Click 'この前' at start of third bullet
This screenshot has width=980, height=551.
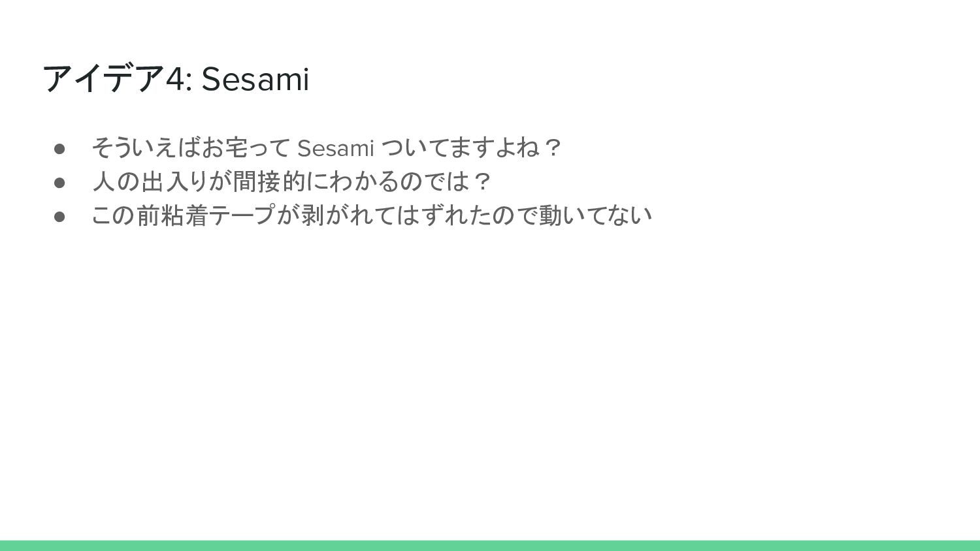[x=126, y=216]
